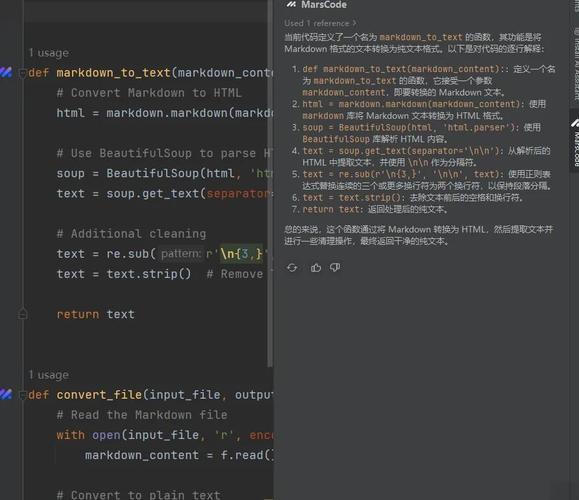The height and width of the screenshot is (500, 579).
Task: Click the MarsCode gutter icon beside def markdown_to_text
Action: 6,72
